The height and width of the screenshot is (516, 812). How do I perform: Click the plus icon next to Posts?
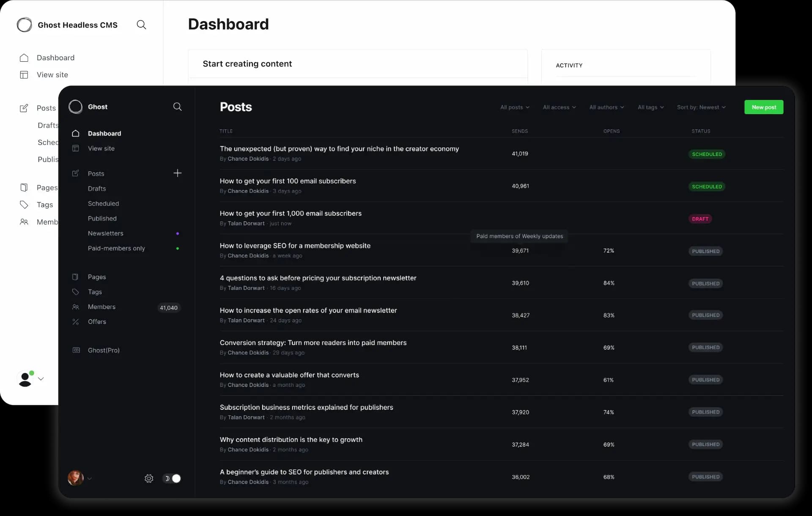[x=177, y=173]
